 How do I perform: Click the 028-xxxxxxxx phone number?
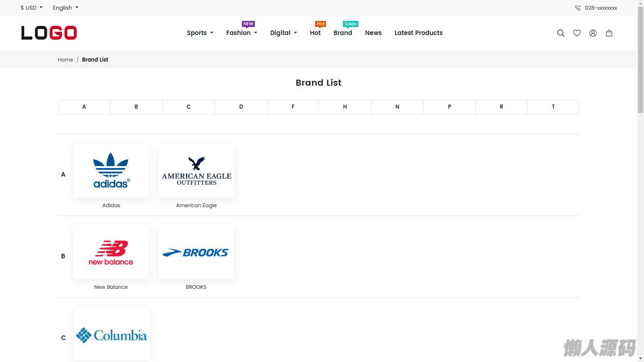point(601,8)
